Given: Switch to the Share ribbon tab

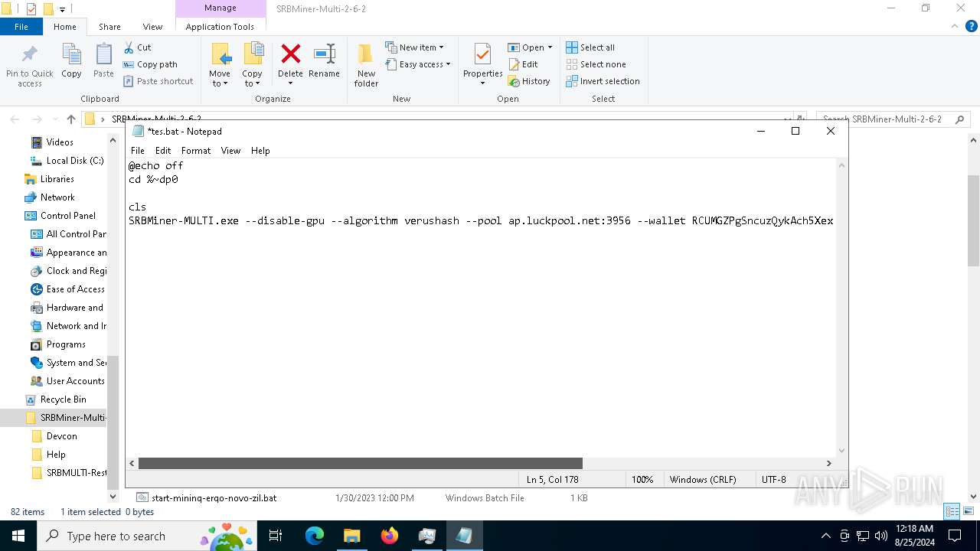Looking at the screenshot, I should pos(109,27).
